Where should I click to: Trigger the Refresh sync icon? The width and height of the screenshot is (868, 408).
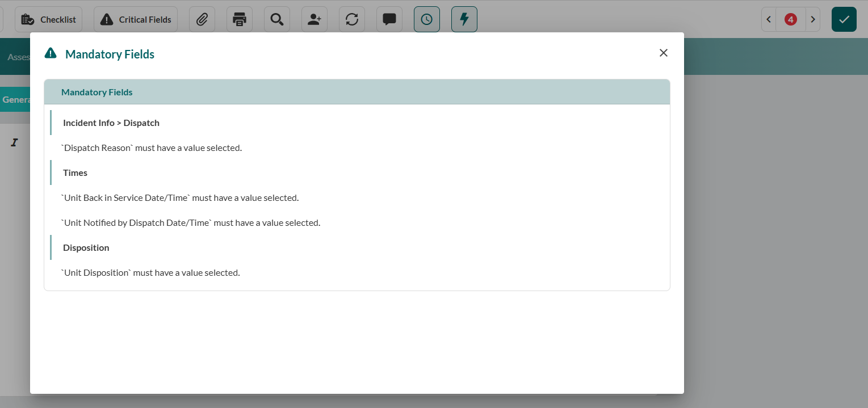(x=351, y=19)
